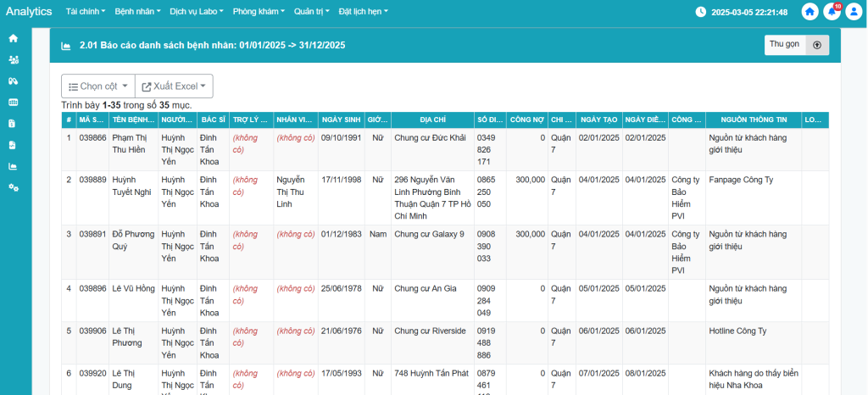The image size is (868, 395).
Task: Click the Analytics brand link
Action: tap(29, 12)
